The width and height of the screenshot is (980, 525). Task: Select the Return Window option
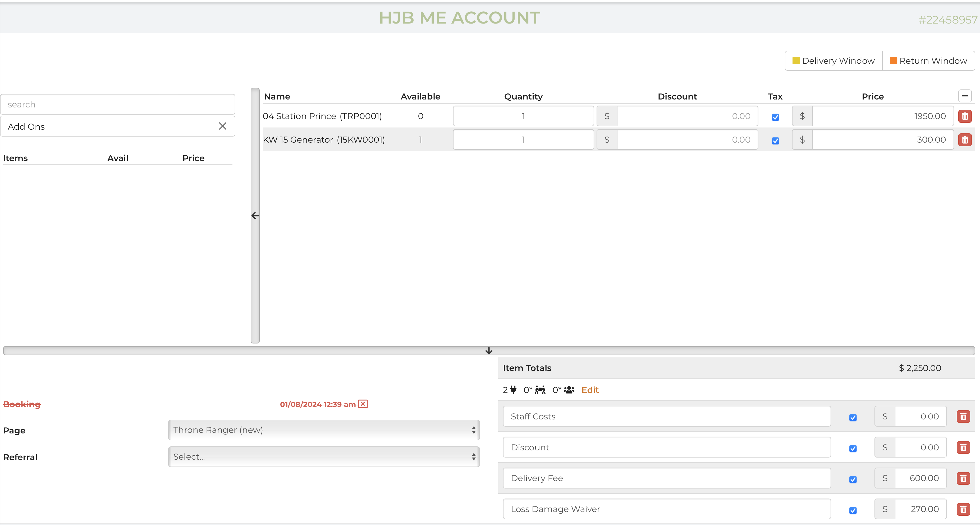tap(928, 61)
